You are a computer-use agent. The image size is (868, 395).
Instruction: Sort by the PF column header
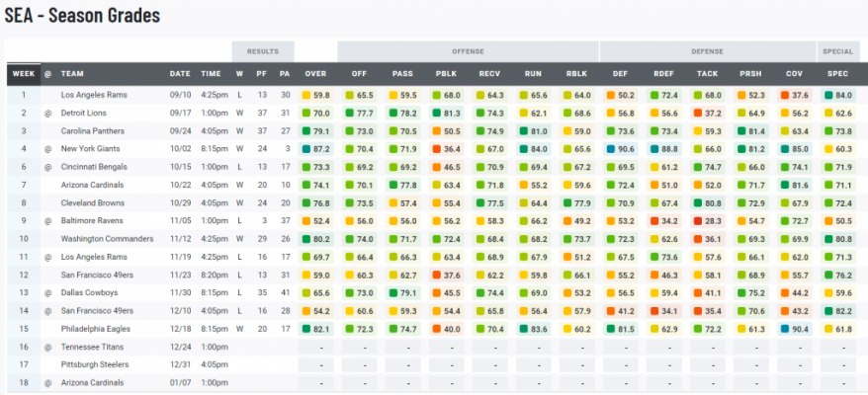pyautogui.click(x=261, y=74)
